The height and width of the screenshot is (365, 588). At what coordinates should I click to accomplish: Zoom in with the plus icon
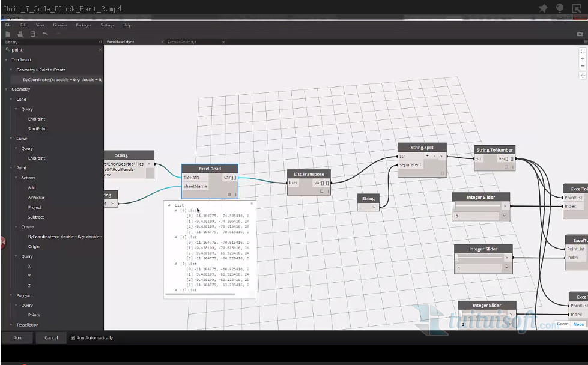coord(582,59)
